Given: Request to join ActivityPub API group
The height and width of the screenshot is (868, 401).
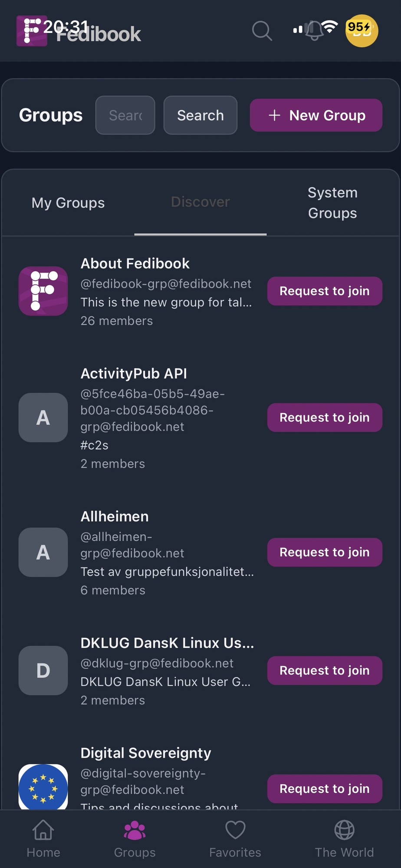Looking at the screenshot, I should [x=325, y=418].
